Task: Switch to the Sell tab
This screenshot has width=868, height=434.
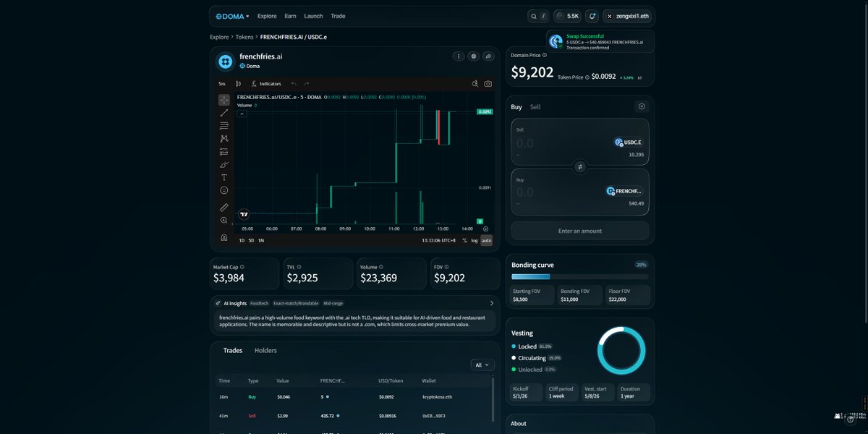Action: (535, 107)
